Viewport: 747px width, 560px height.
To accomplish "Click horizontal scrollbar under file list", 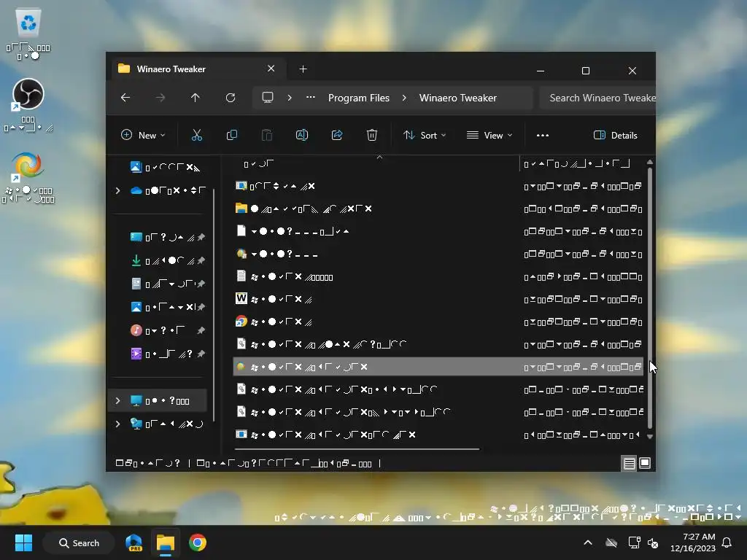I will pyautogui.click(x=357, y=448).
